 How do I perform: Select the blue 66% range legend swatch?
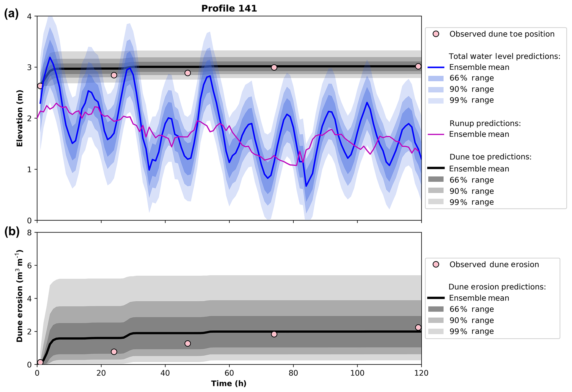[436, 78]
